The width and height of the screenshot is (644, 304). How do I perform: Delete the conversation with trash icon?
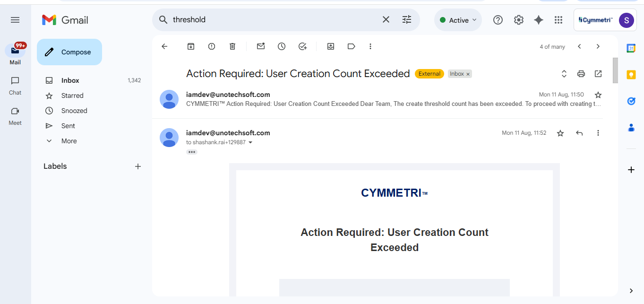(232, 46)
